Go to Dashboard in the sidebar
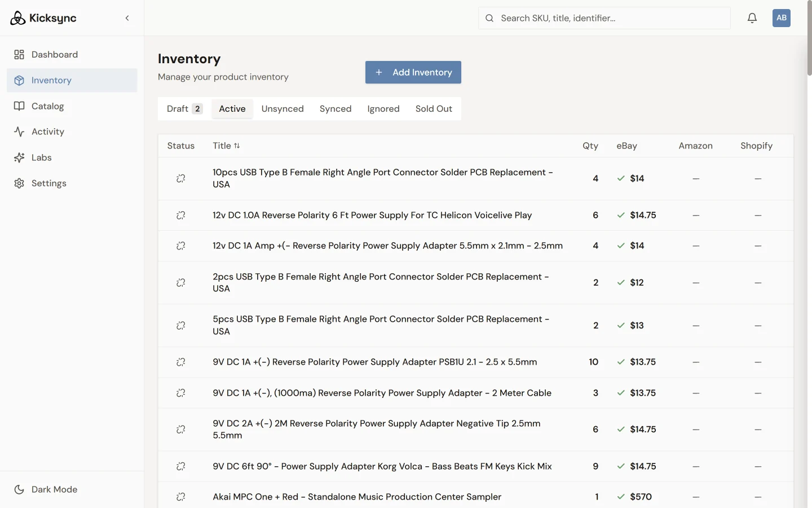The image size is (812, 508). coord(72,55)
